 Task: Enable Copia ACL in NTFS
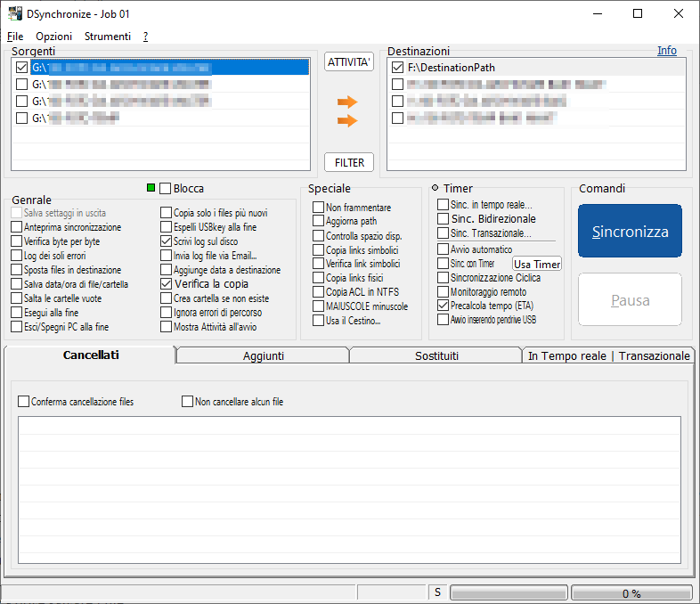pyautogui.click(x=318, y=292)
